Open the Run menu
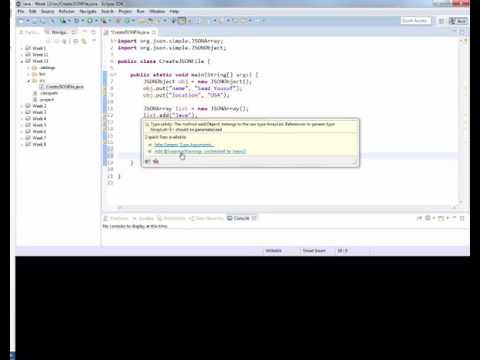480x360 pixels. [x=140, y=11]
